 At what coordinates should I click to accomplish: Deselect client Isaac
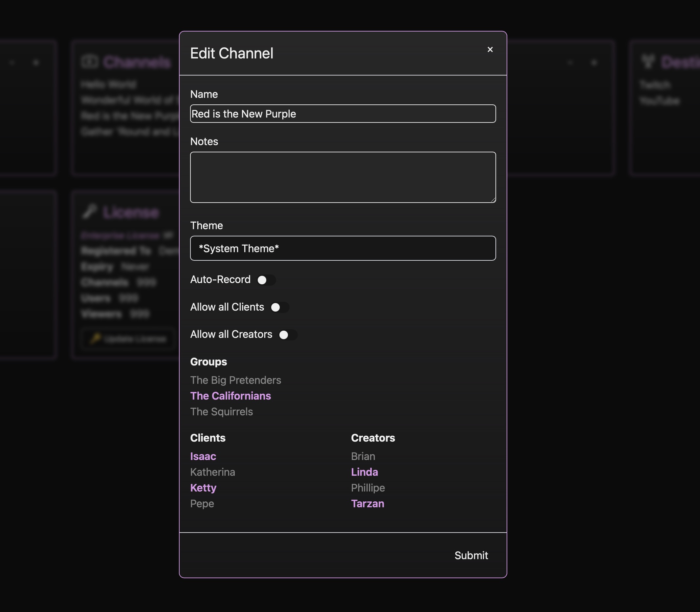pos(203,456)
